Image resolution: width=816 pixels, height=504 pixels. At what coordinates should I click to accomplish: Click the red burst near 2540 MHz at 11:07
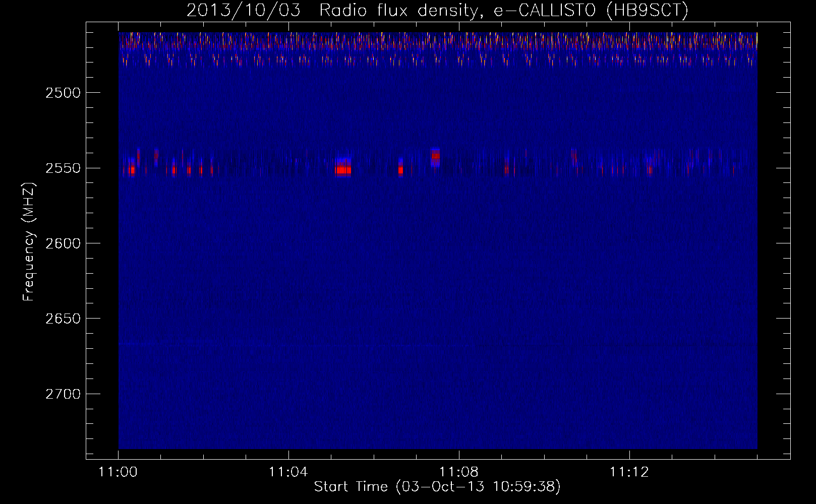pos(435,156)
